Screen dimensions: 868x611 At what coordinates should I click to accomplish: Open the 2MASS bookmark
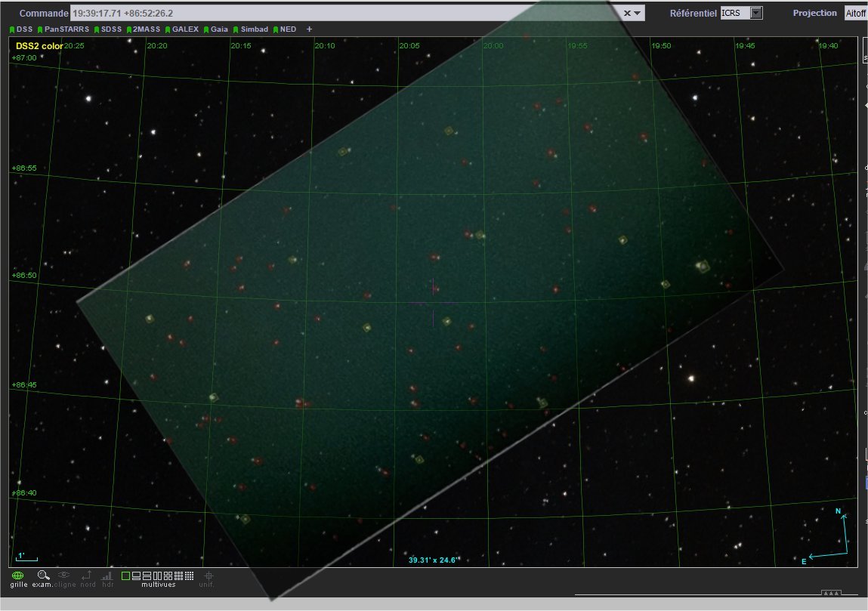click(144, 29)
